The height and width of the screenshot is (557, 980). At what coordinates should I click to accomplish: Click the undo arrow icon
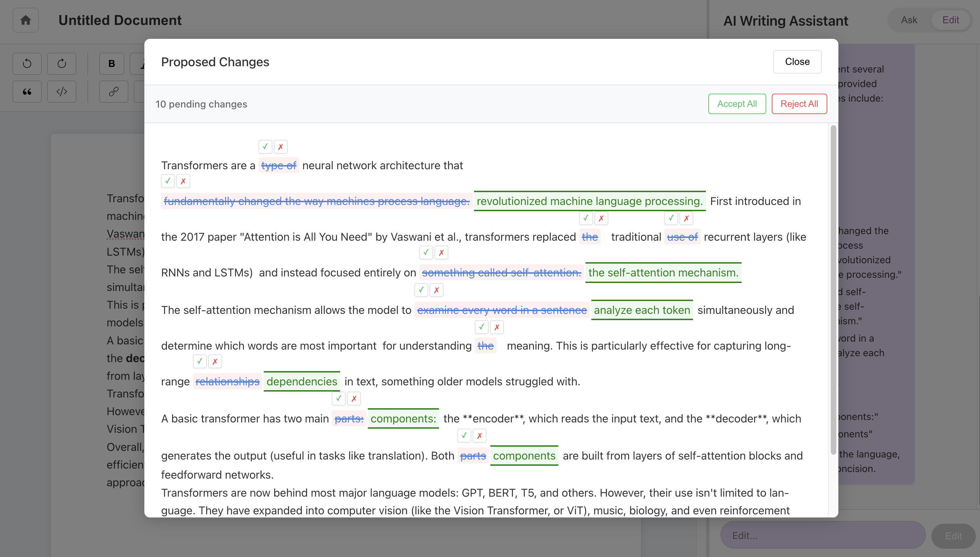(27, 63)
